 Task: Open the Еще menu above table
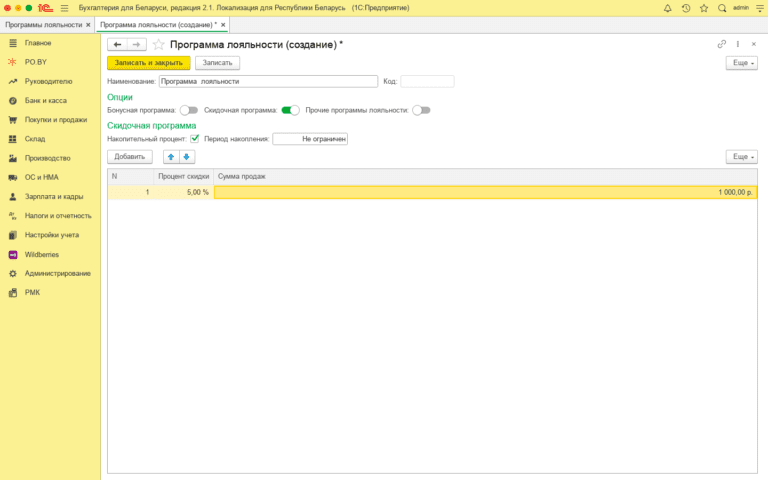(x=741, y=157)
